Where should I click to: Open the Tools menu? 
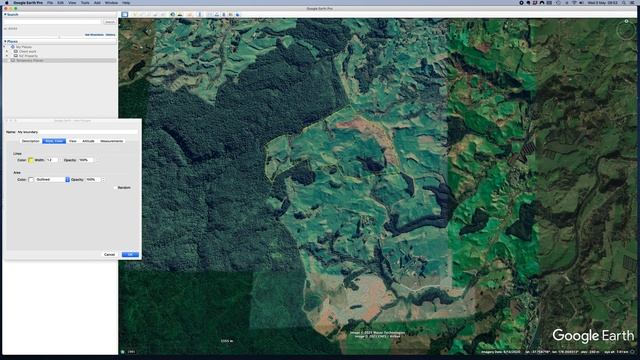85,2
